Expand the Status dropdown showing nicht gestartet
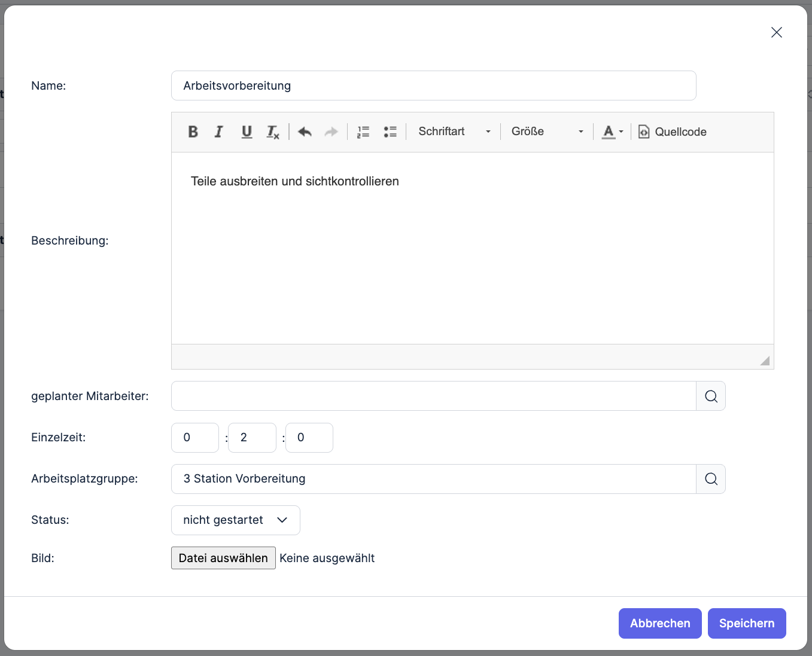 point(235,520)
